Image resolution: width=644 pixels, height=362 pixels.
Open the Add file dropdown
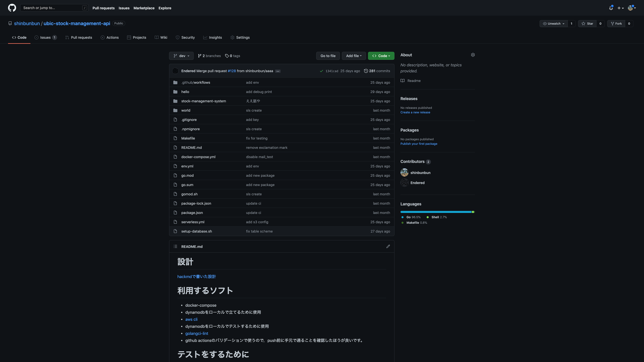353,56
